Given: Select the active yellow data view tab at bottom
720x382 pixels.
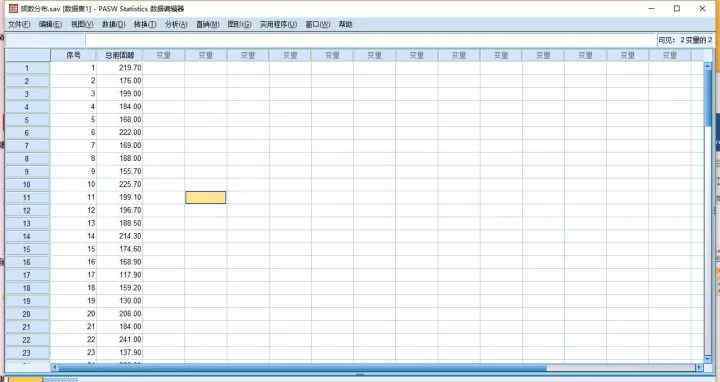Looking at the screenshot, I should (x=26, y=379).
